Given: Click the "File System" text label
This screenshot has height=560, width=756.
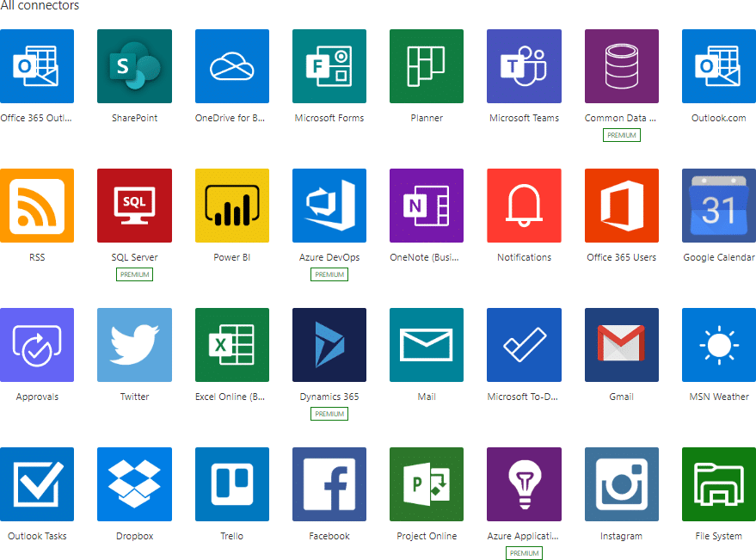Looking at the screenshot, I should [719, 536].
